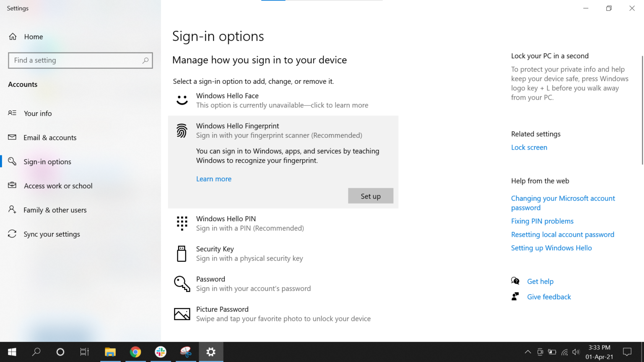Switch to the Your info section
The image size is (644, 362).
coord(38,113)
